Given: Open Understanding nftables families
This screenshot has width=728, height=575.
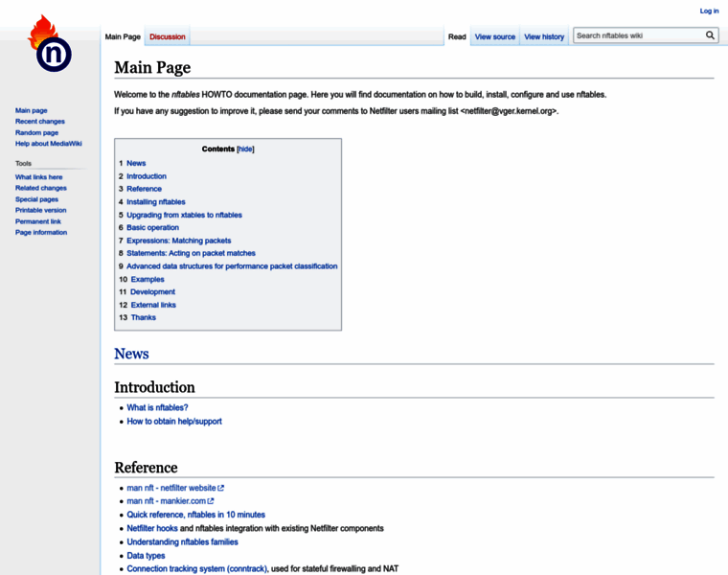Looking at the screenshot, I should [182, 542].
